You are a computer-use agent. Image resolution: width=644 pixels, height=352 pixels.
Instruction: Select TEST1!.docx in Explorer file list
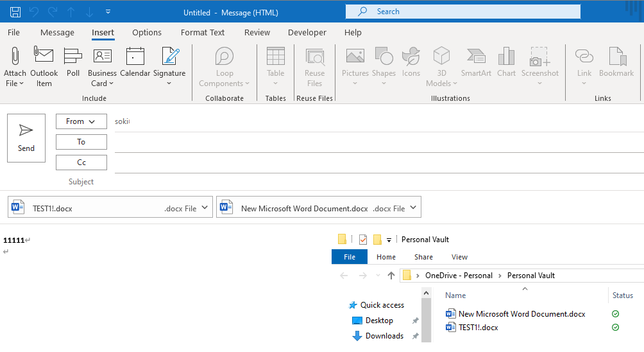[472, 328]
